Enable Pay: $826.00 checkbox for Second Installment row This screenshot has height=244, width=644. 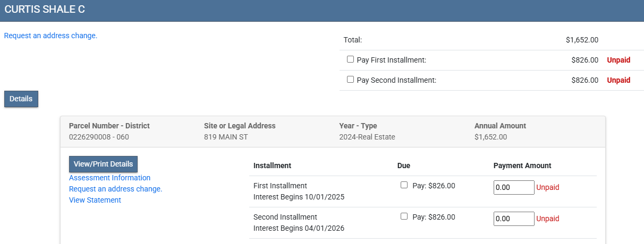(x=404, y=216)
